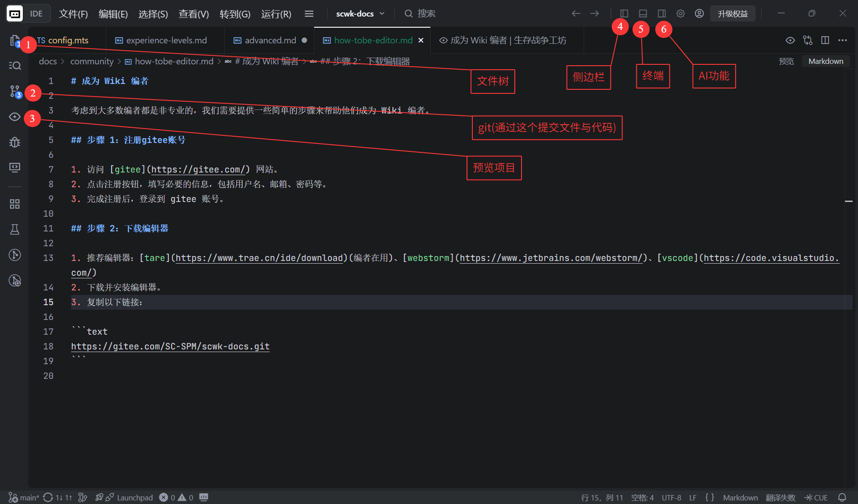Viewport: 858px width, 504px height.
Task: Toggle the primary sidebar layout button
Action: tap(624, 13)
